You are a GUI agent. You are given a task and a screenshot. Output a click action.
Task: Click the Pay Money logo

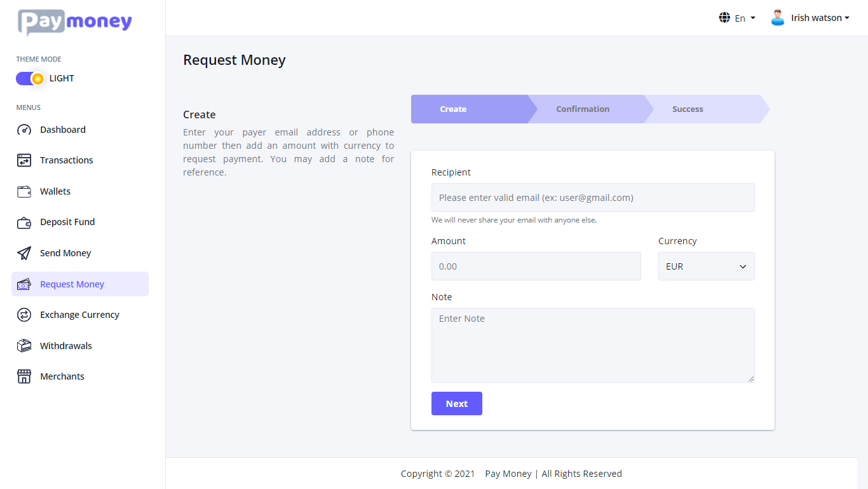(74, 22)
